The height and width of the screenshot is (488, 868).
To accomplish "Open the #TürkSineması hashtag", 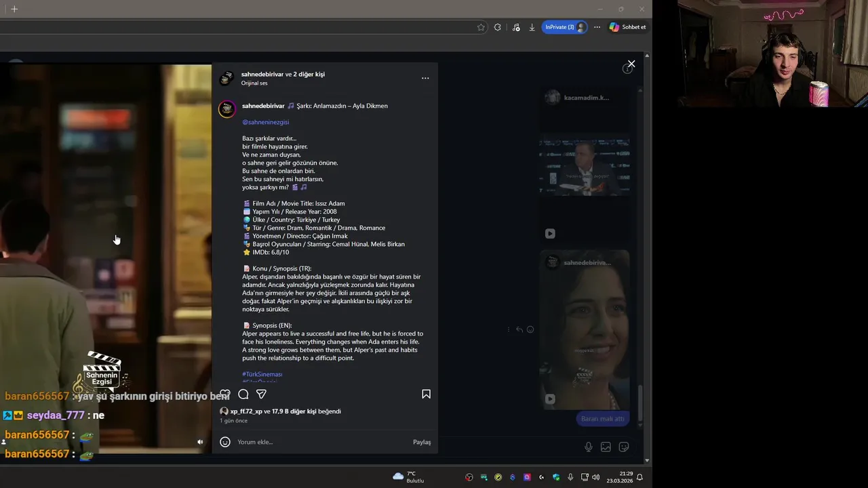I will [262, 374].
